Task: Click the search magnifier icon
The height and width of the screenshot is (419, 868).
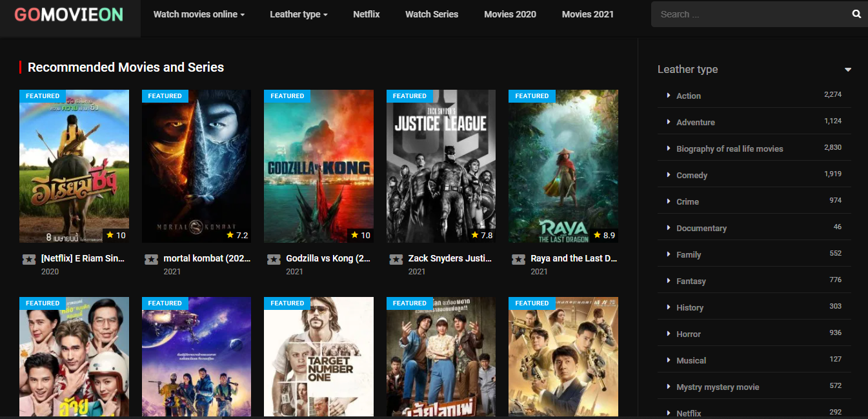Action: [x=856, y=14]
